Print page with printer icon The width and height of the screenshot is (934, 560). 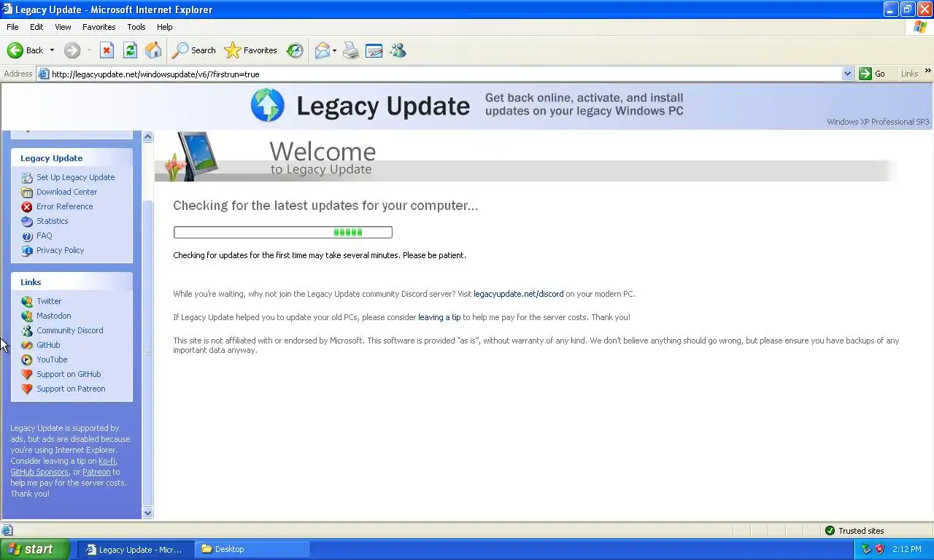[x=351, y=50]
